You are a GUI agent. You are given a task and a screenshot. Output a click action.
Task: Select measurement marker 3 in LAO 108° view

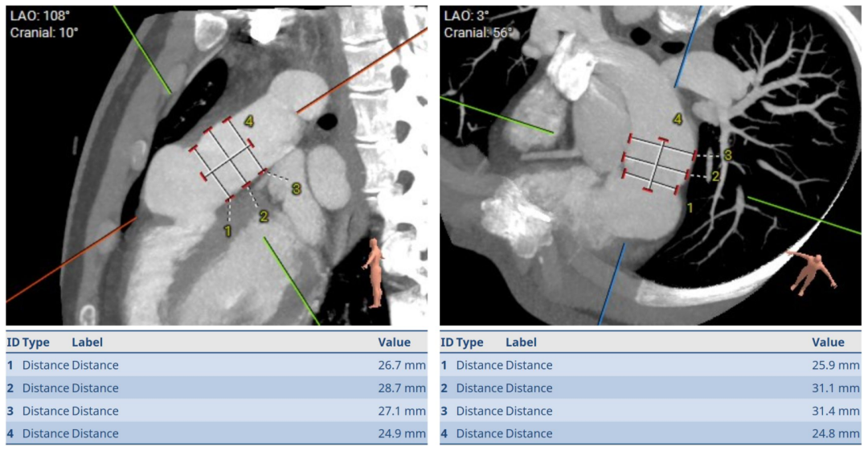pos(296,188)
